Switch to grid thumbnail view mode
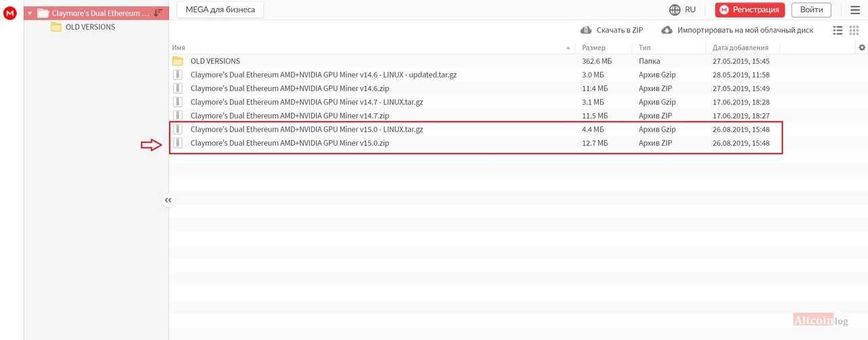This screenshot has width=868, height=340. [x=854, y=31]
